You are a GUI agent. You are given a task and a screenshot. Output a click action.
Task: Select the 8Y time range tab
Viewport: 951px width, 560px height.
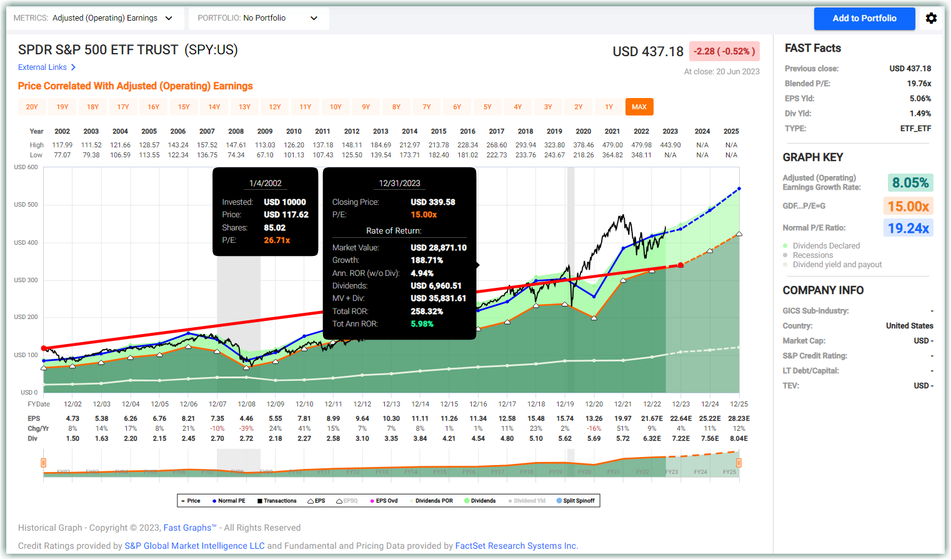[x=396, y=107]
